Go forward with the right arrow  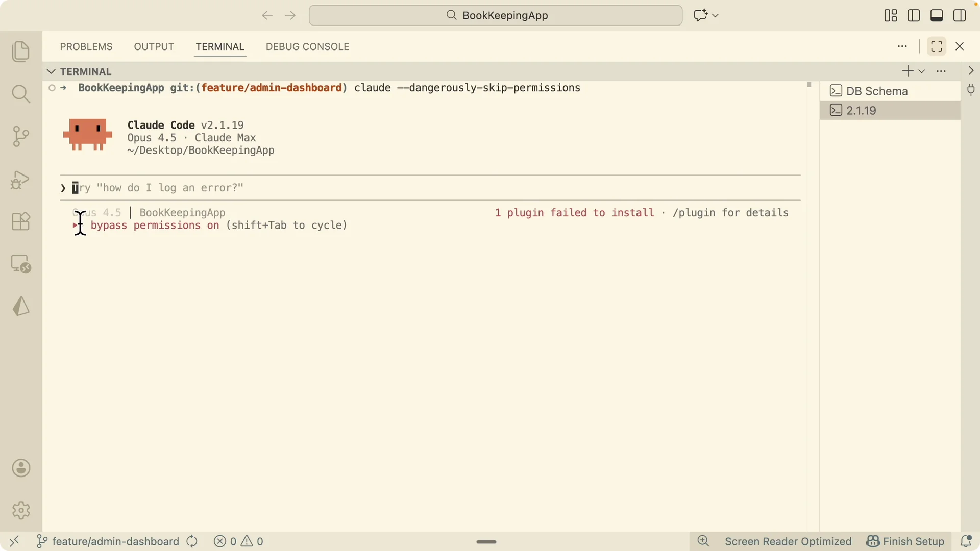pyautogui.click(x=290, y=15)
